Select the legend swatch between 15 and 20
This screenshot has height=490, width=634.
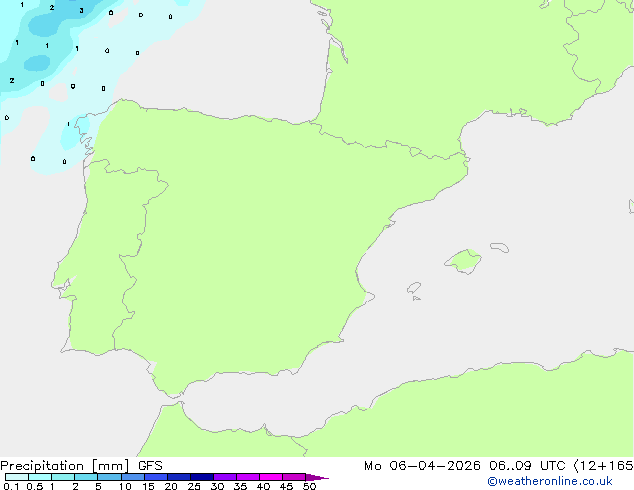(156, 477)
